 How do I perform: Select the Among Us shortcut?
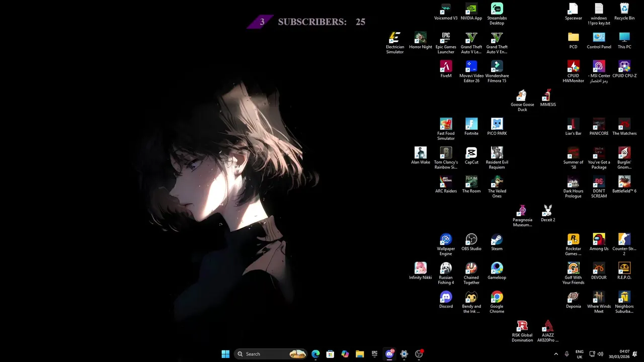click(599, 242)
